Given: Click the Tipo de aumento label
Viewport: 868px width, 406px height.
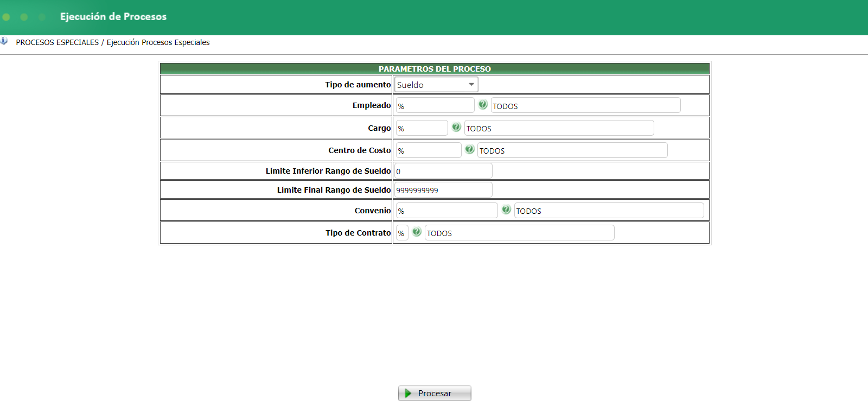Looking at the screenshot, I should 358,85.
